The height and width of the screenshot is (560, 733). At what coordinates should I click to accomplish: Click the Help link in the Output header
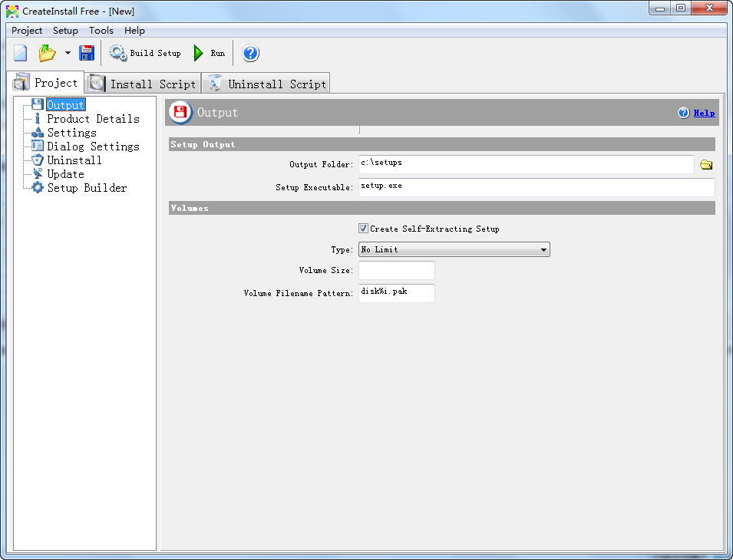point(704,113)
